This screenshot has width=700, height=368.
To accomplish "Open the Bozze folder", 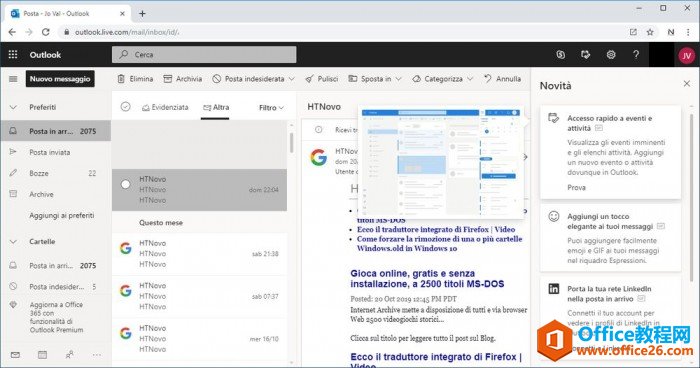I will (56, 173).
